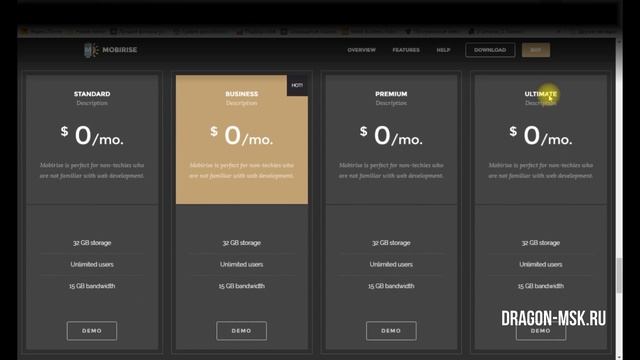
Task: Select the Ultimate plan title
Action: (x=540, y=94)
